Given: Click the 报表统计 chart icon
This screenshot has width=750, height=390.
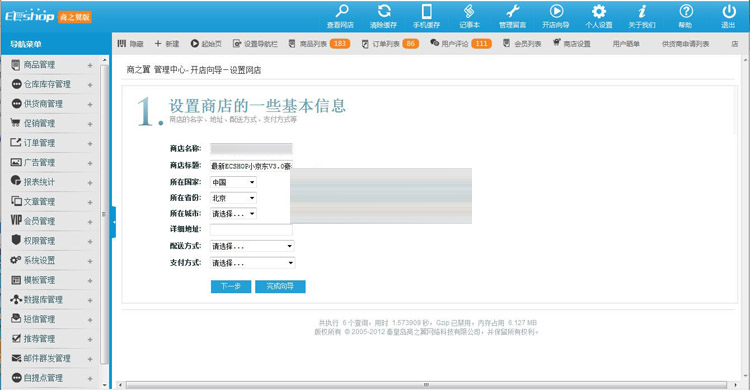Looking at the screenshot, I should (x=16, y=181).
